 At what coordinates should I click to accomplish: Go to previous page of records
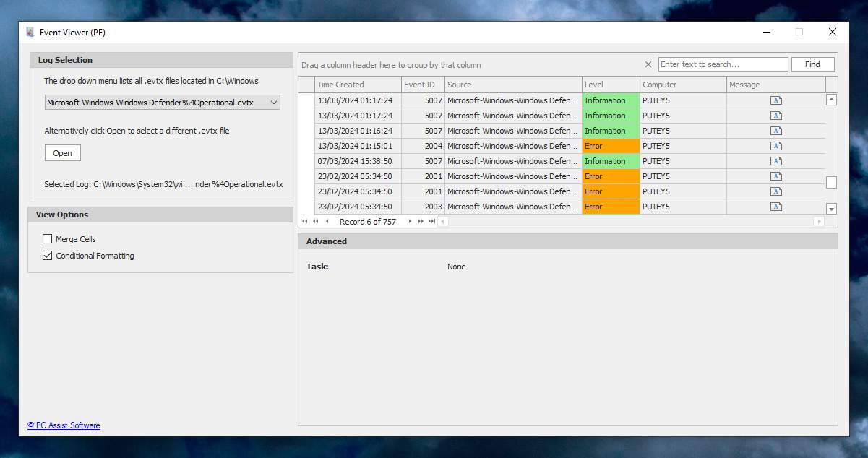316,222
